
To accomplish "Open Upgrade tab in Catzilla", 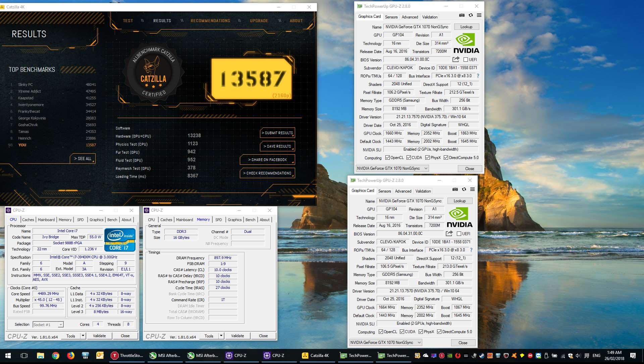I will coord(259,21).
